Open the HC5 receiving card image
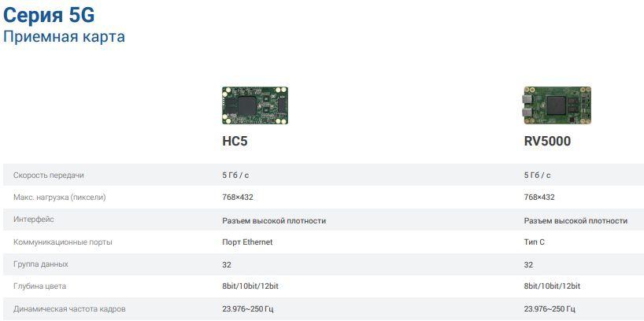Viewport: 644px width, 321px height. tap(254, 105)
